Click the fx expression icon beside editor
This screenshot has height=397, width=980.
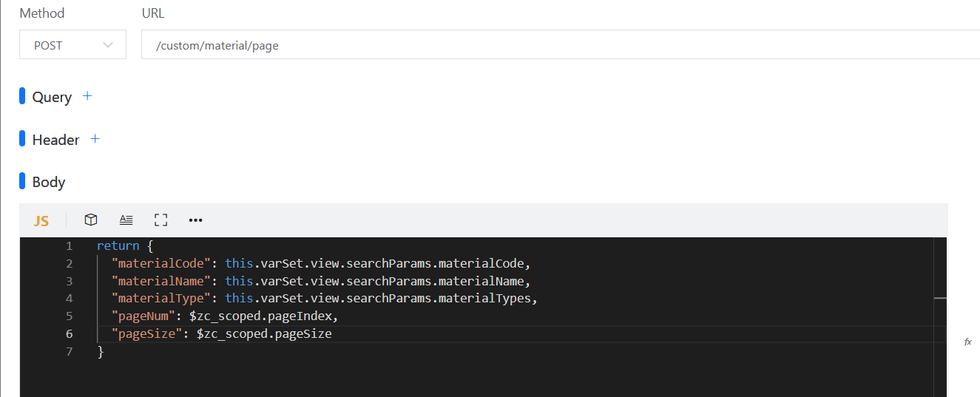point(967,342)
